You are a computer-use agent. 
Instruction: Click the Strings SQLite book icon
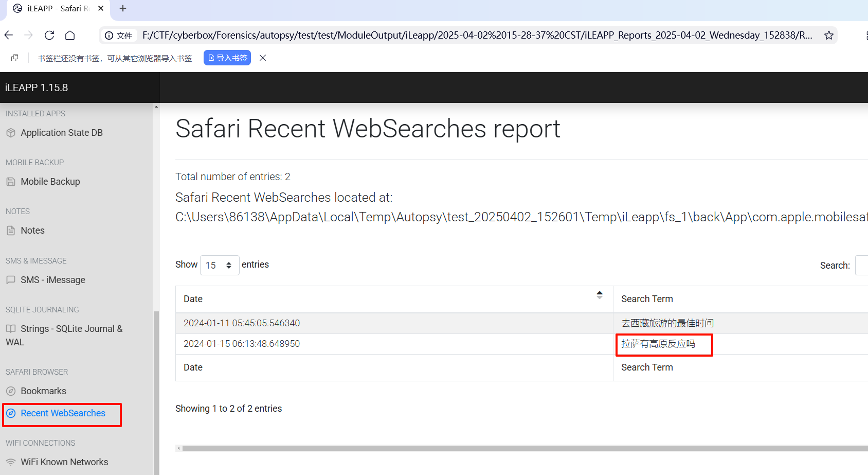coord(11,329)
